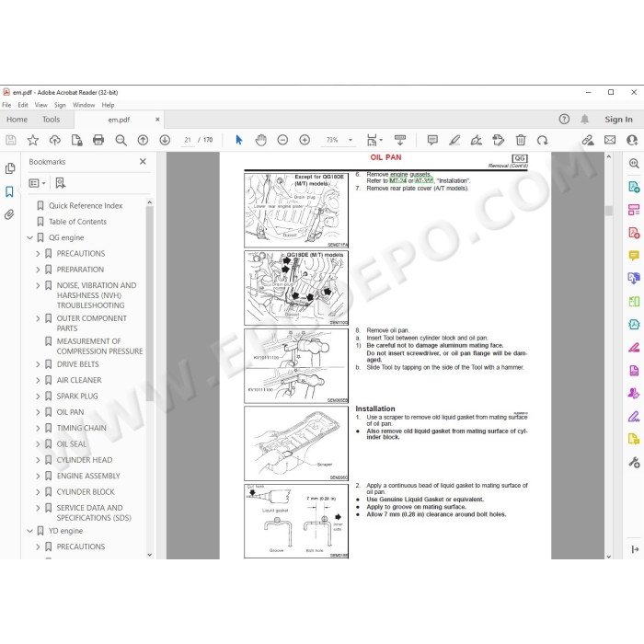
Task: Open the zoom percentage dropdown
Action: pos(351,140)
